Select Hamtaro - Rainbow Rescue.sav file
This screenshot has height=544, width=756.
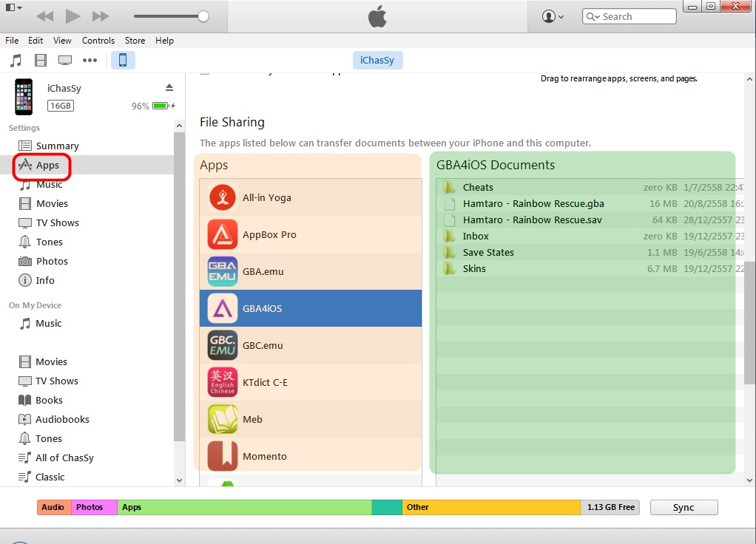coord(590,220)
